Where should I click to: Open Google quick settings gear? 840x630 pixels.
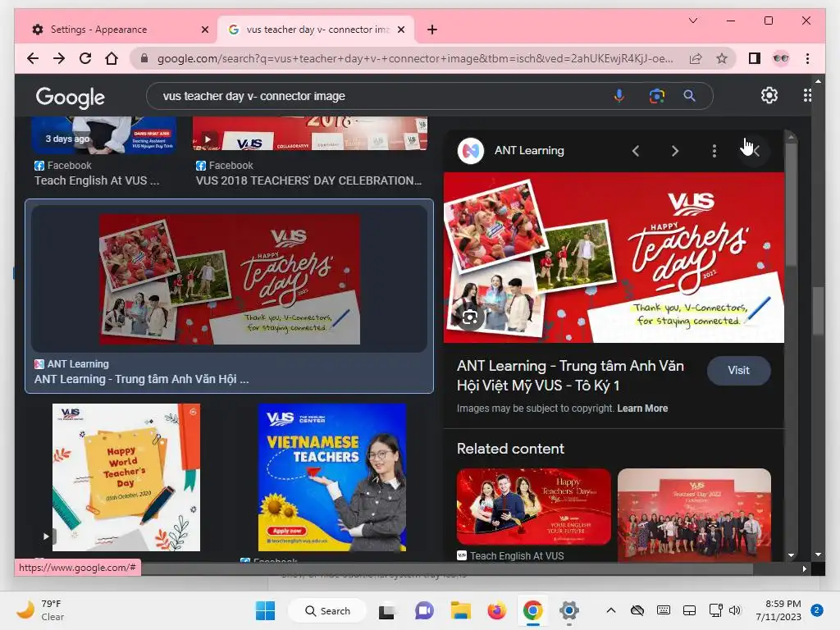769,95
